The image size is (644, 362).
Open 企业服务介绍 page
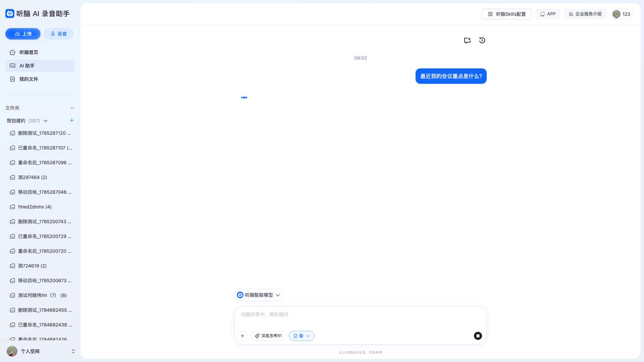(585, 14)
